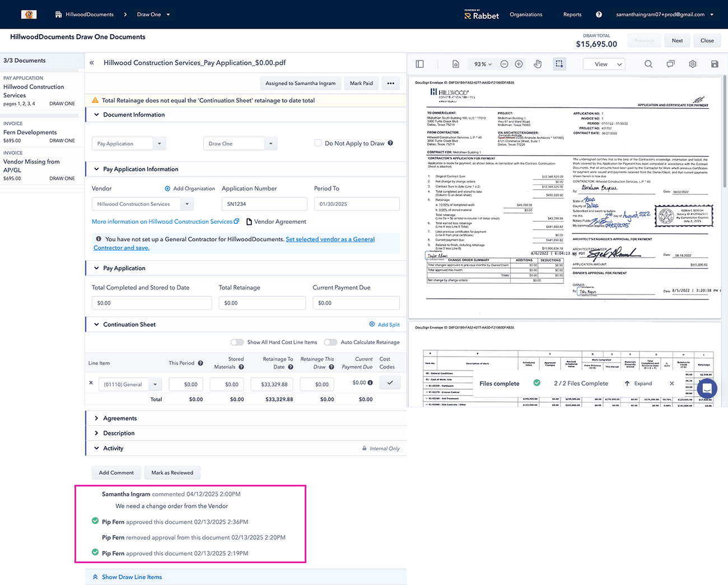Select the hand pan tool
Screen dimensions: 728x585
538,64
